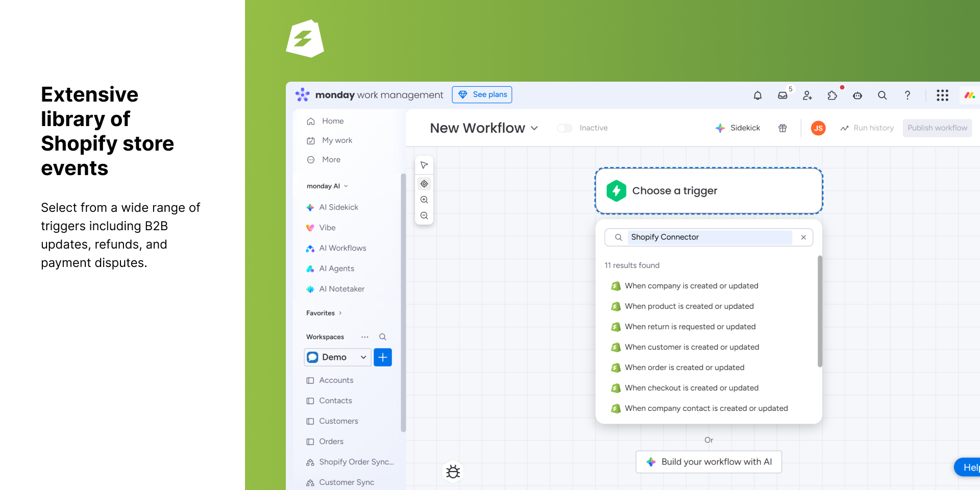The image size is (980, 490).
Task: Click Build your workflow with AI
Action: tap(708, 462)
